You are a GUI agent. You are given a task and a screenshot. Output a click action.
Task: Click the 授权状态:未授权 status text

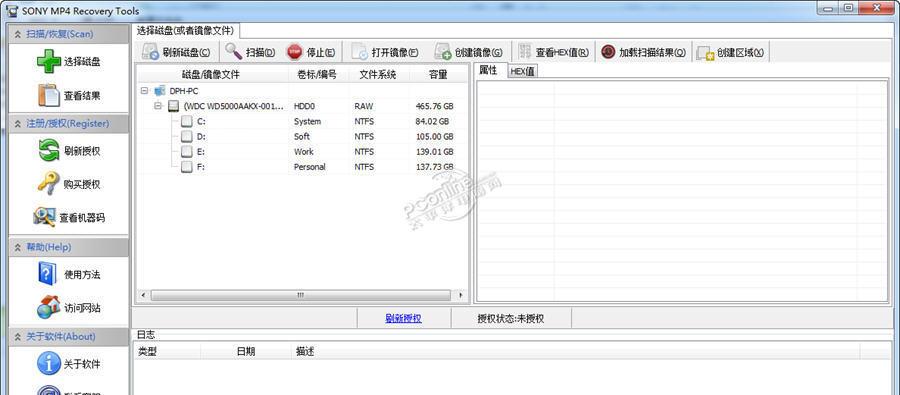(511, 319)
